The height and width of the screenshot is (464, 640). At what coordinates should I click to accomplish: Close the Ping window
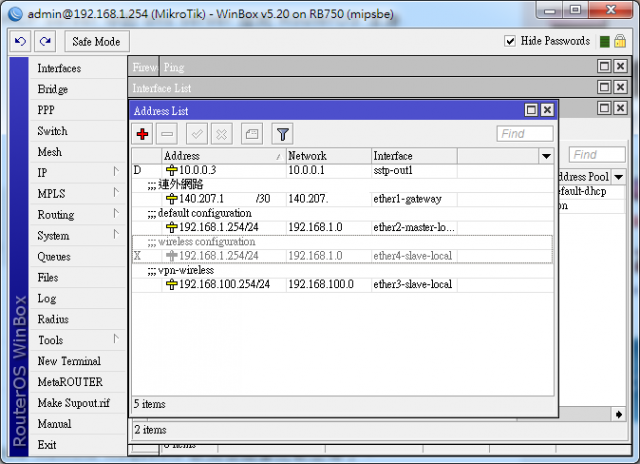click(x=620, y=66)
